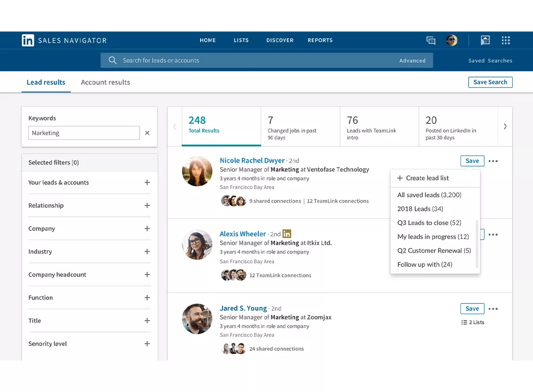
Task: View Nicole's shared connection avatars
Action: (x=234, y=201)
